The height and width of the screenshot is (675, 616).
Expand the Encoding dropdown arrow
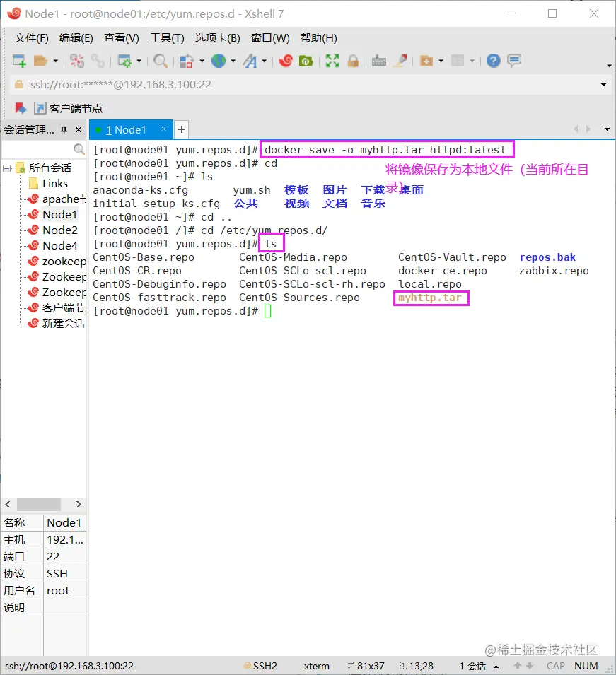coord(233,61)
